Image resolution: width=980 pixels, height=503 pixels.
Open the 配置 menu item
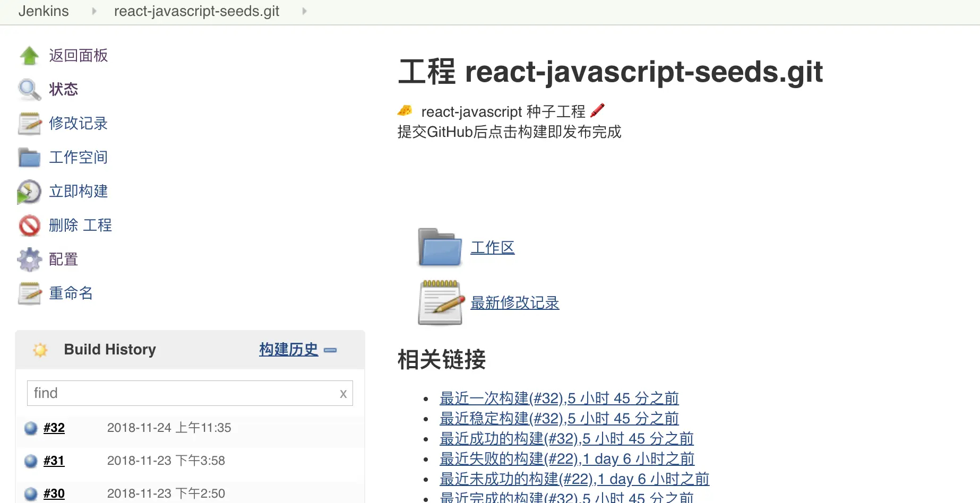click(x=64, y=259)
